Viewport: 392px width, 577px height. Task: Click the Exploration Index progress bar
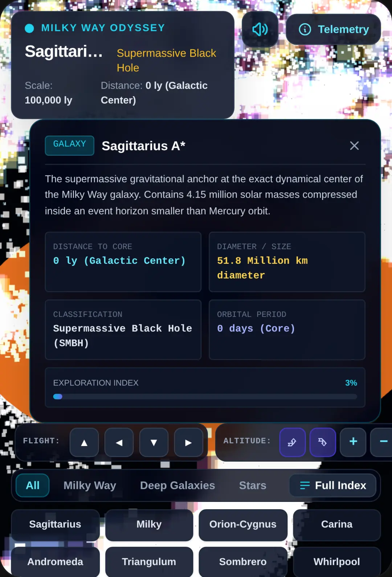coord(205,397)
